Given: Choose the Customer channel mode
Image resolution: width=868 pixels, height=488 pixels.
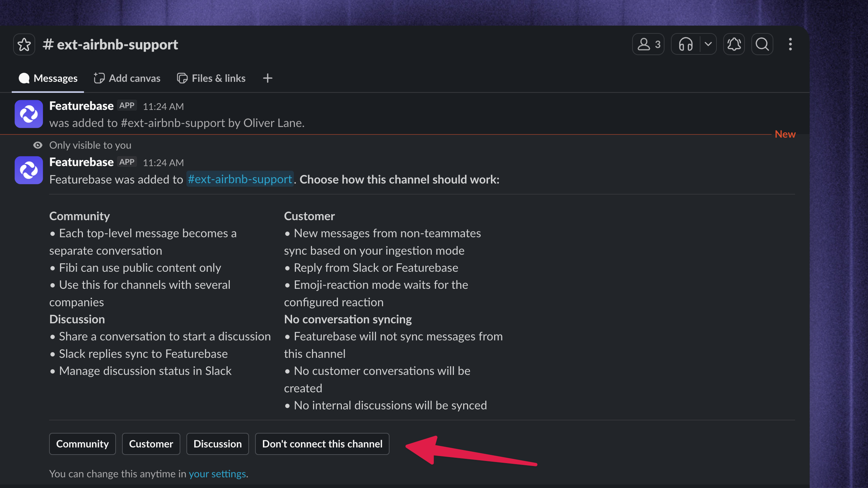Looking at the screenshot, I should [x=151, y=444].
